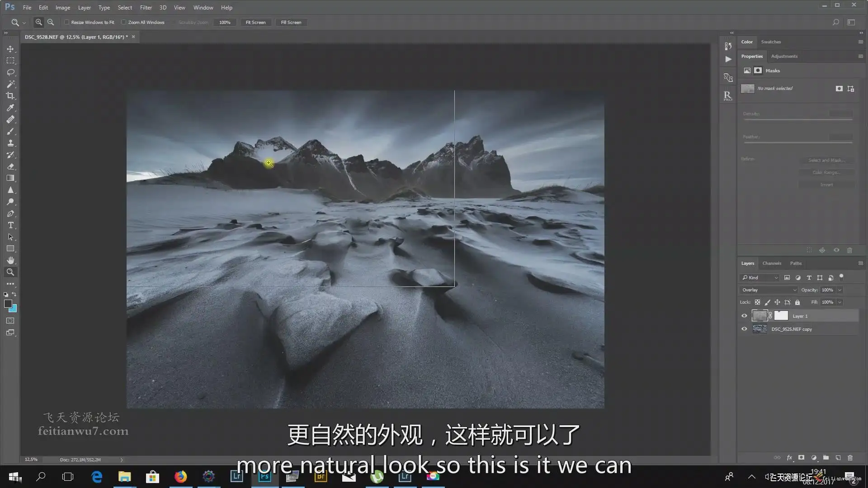Expand the layer Opacity dropdown arrow
868x488 pixels.
click(840, 290)
